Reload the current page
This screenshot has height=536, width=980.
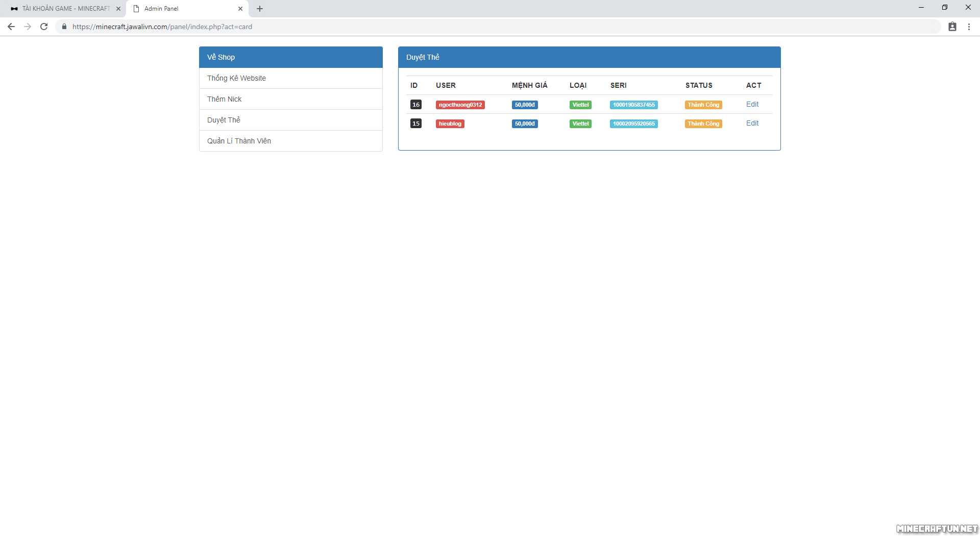[x=44, y=27]
